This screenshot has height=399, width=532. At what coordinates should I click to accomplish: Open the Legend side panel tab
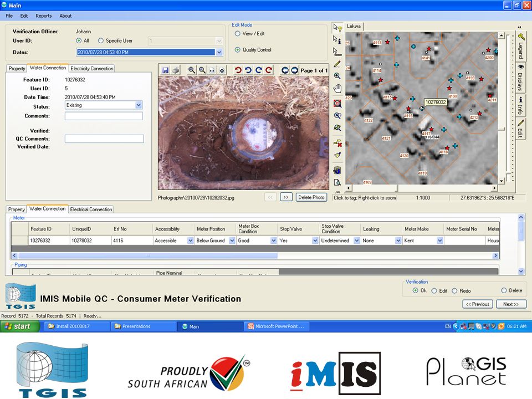point(521,46)
